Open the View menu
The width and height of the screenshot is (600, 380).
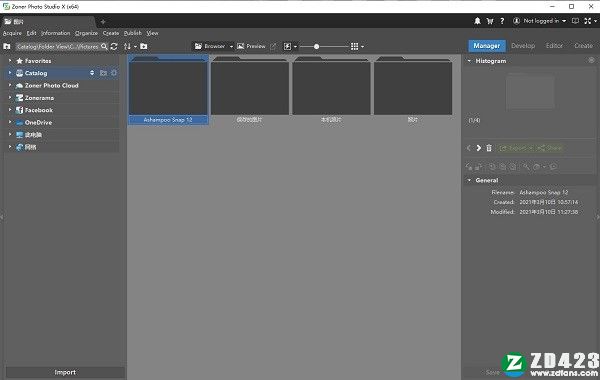pyautogui.click(x=152, y=33)
